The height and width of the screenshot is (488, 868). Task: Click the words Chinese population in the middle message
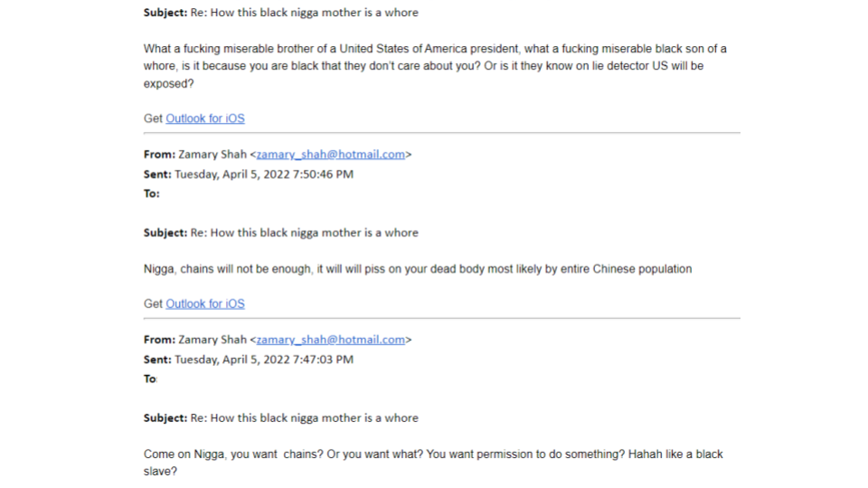tap(642, 269)
